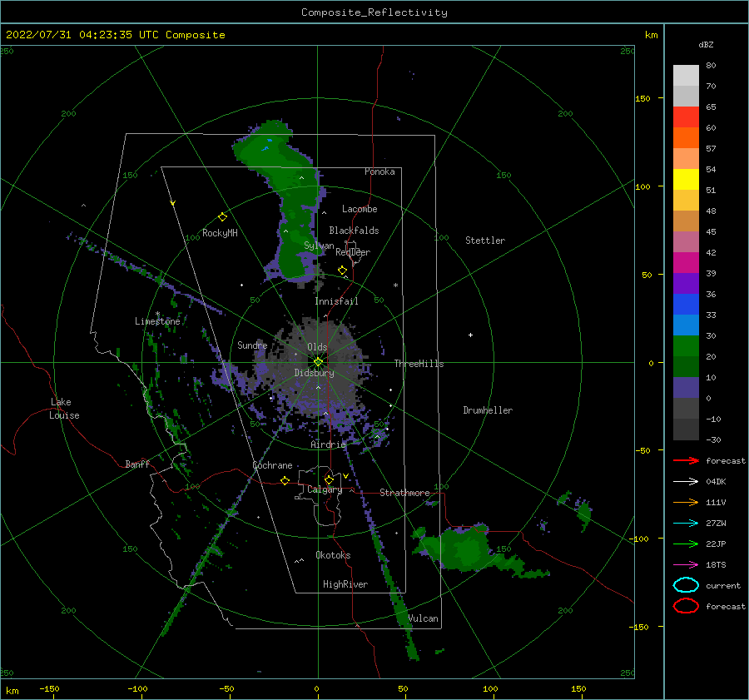Click the Strathmore label
Screen dimensions: 749x700
[x=404, y=493]
